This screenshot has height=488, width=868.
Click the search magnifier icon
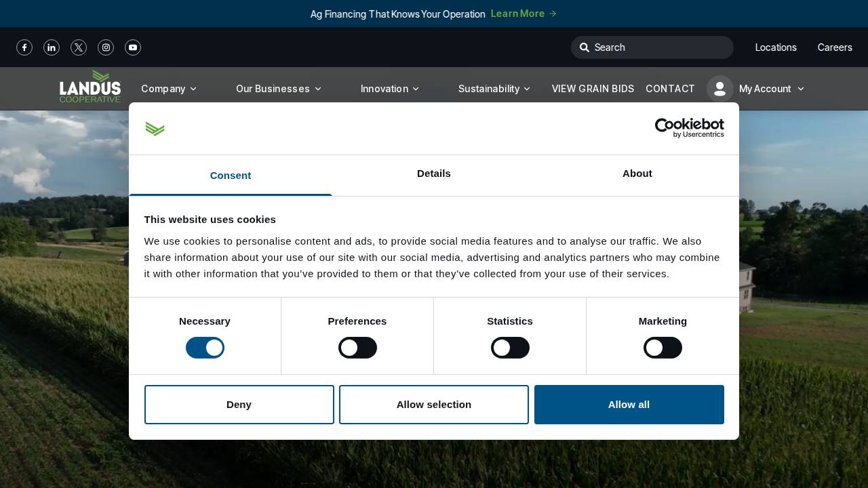pos(585,47)
